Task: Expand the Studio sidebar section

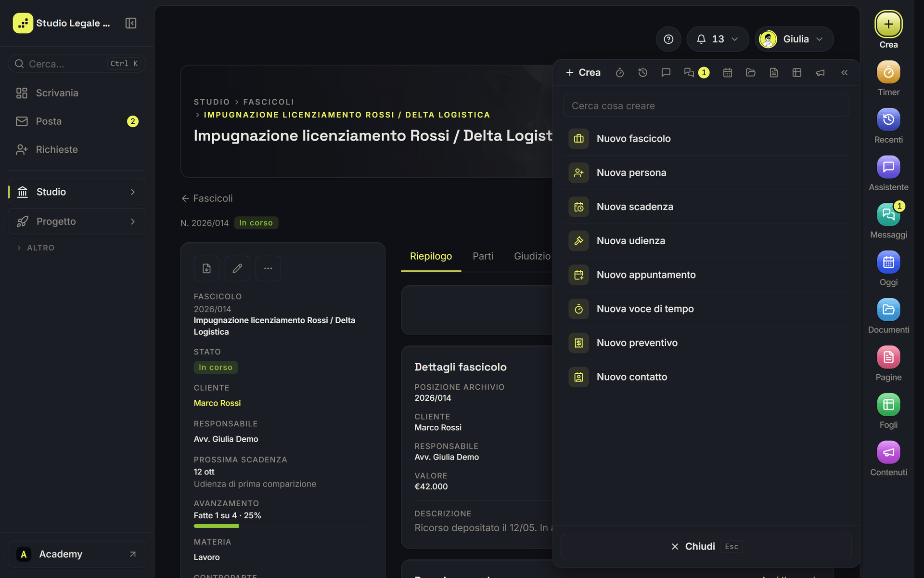Action: 77,192
